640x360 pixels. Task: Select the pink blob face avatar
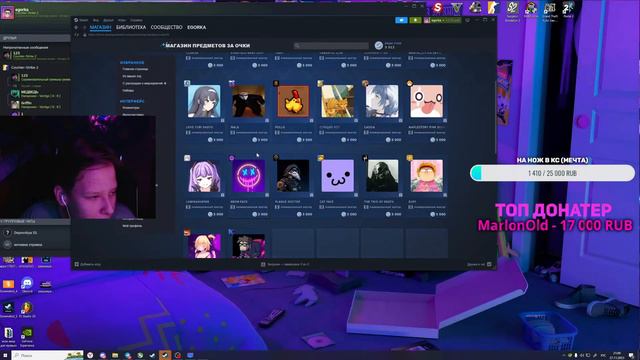tap(427, 101)
